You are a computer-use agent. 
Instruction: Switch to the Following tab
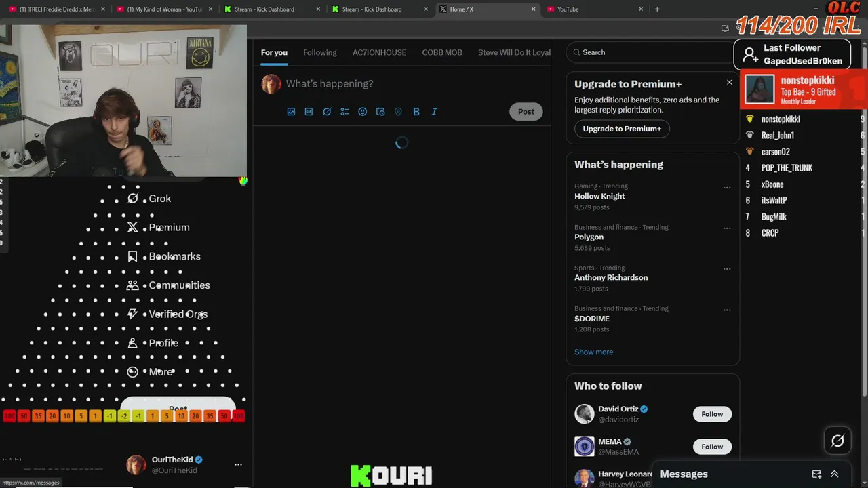point(320,52)
